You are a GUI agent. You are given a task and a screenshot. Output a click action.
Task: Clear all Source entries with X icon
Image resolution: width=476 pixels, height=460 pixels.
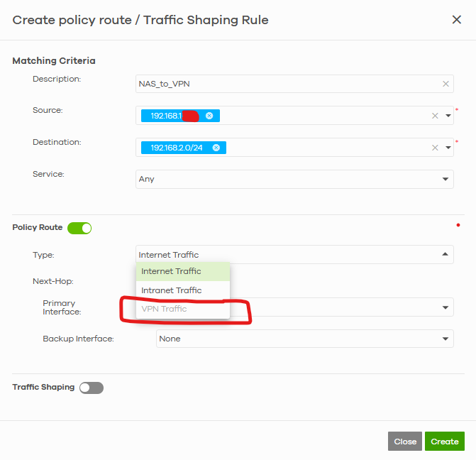pyautogui.click(x=435, y=116)
